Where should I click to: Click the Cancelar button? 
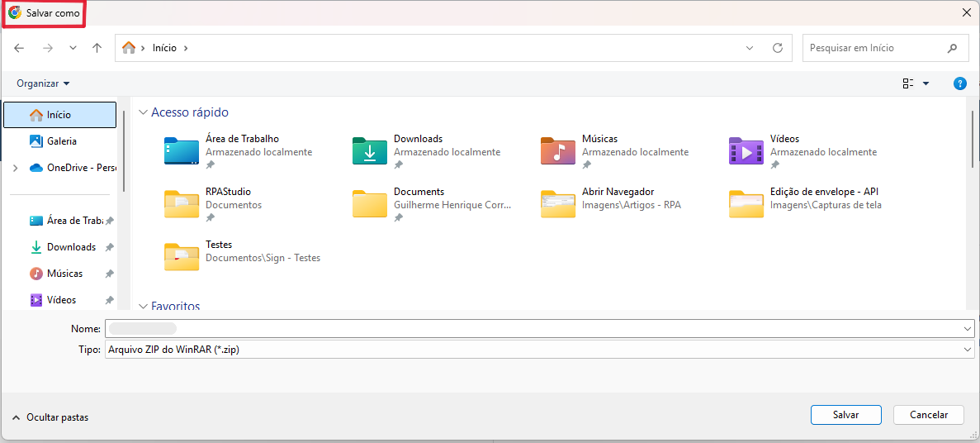point(929,415)
